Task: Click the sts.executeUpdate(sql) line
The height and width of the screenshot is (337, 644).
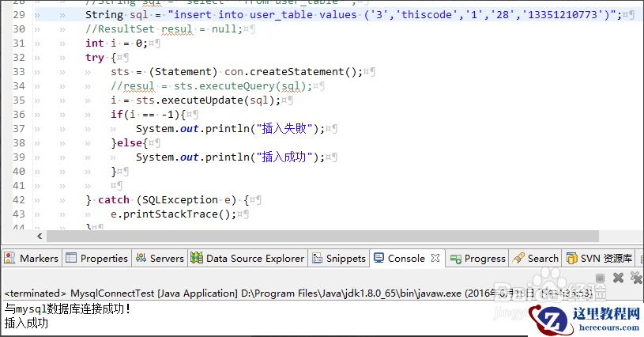Action: tap(195, 100)
